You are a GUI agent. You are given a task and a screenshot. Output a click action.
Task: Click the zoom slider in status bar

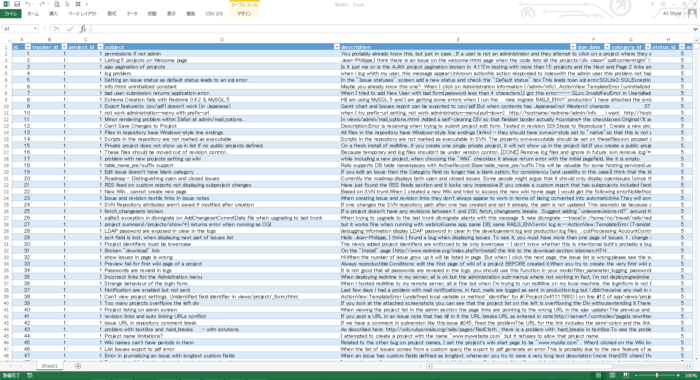[657, 376]
